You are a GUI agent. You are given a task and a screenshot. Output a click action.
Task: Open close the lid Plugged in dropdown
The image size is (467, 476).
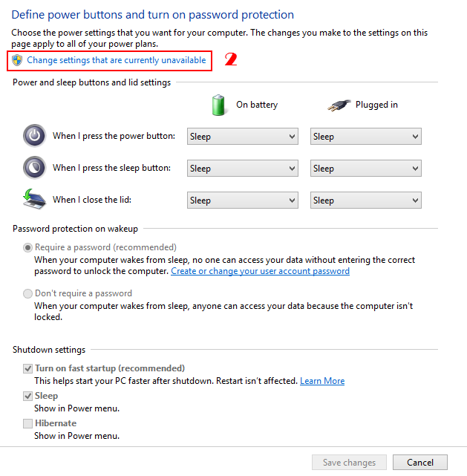(365, 200)
